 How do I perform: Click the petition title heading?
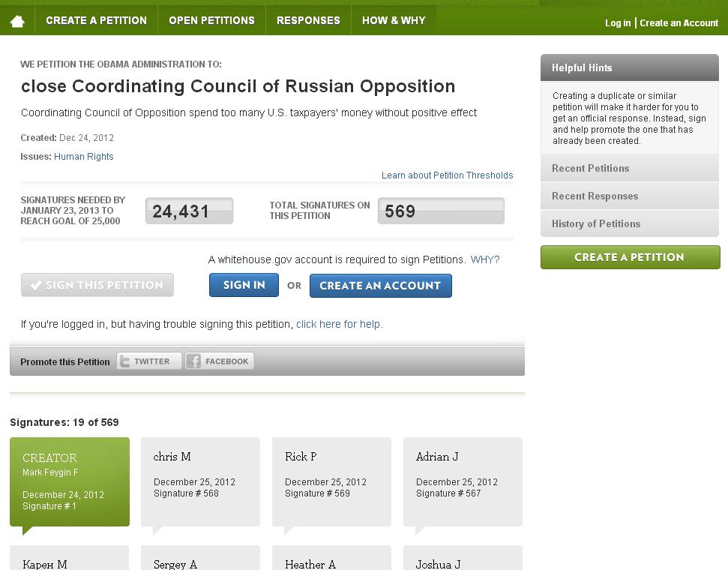[238, 86]
